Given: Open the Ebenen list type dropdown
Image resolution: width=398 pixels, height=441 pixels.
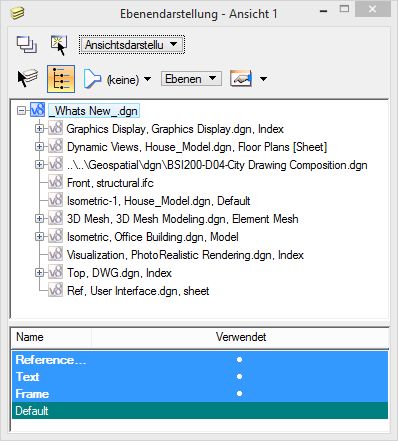Looking at the screenshot, I should tap(191, 79).
